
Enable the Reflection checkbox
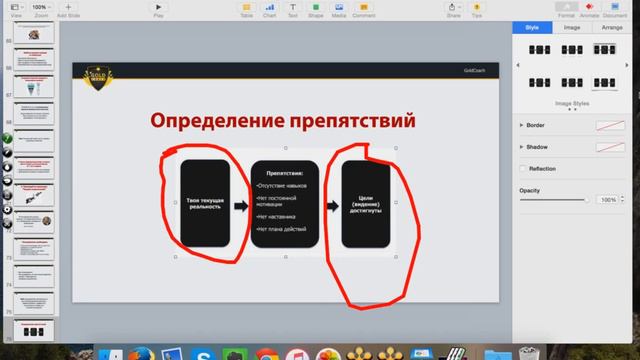[x=523, y=169]
